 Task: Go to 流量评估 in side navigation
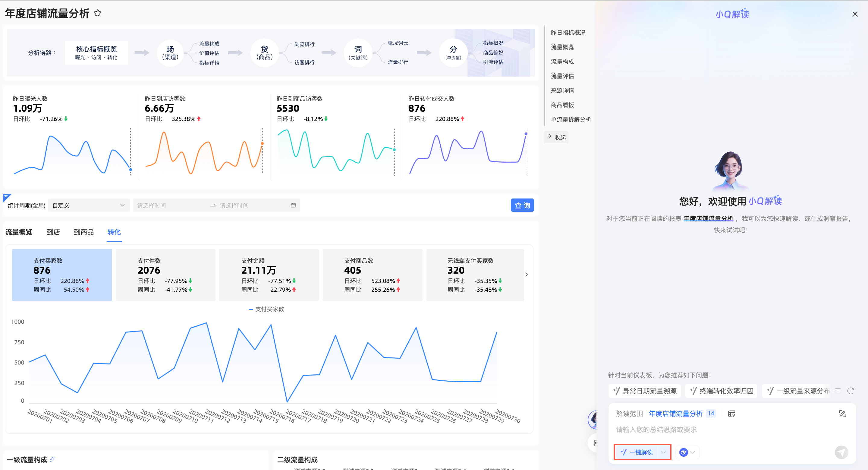point(562,76)
